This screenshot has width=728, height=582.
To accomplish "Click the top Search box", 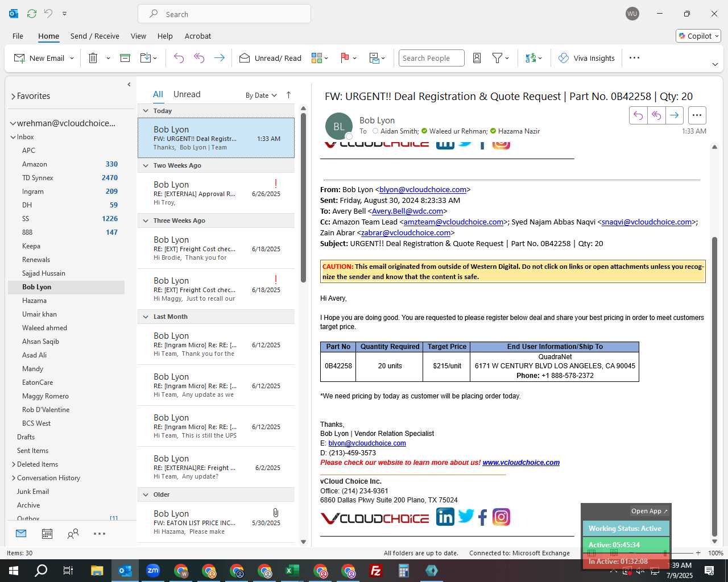I will point(224,14).
